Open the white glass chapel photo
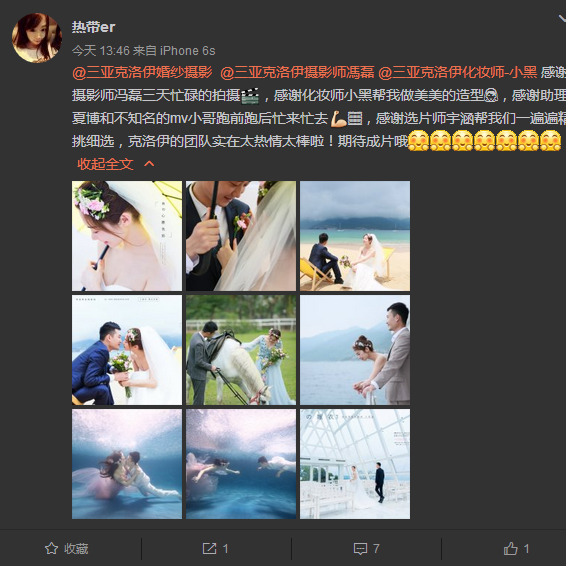This screenshot has width=566, height=566. coord(355,464)
